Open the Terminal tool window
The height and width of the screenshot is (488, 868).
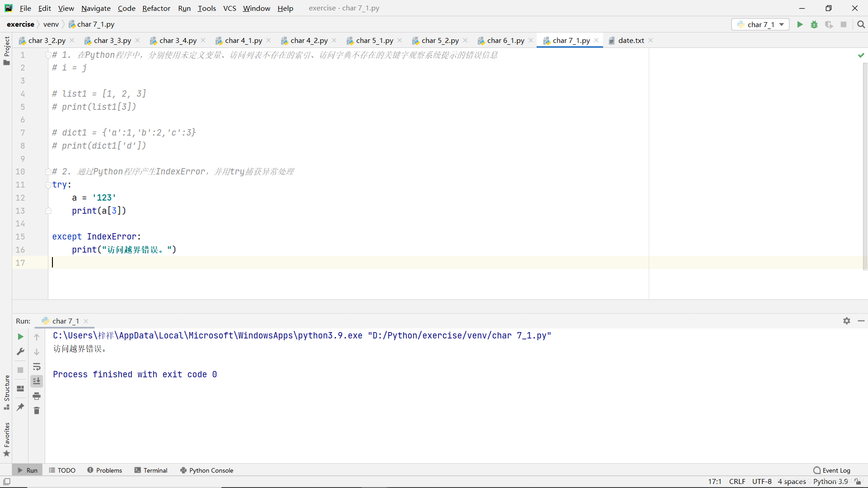pos(151,470)
